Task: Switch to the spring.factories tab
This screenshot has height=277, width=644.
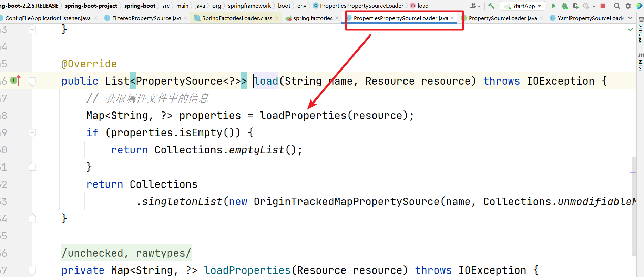Action: [313, 18]
